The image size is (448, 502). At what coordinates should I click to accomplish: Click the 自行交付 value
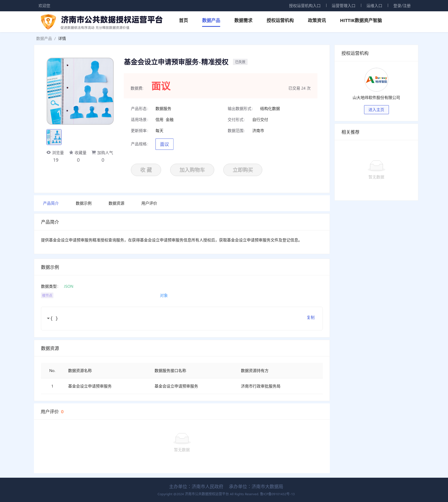(260, 120)
